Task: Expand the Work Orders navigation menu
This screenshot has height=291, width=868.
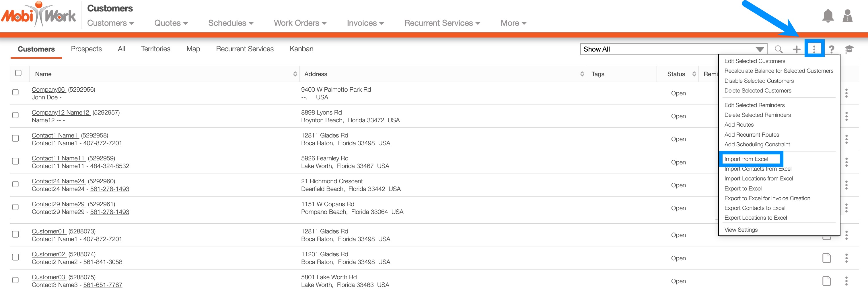Action: point(299,23)
